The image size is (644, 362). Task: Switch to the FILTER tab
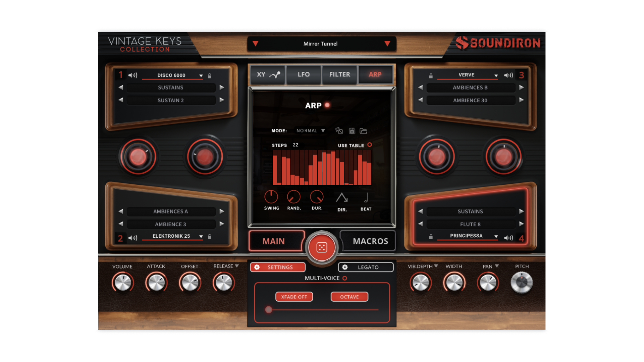tap(339, 75)
